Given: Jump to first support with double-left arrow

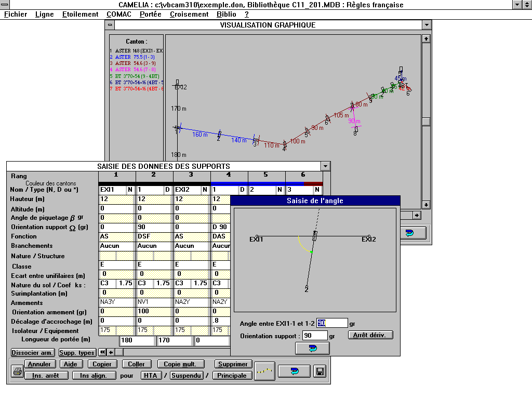Looking at the screenshot, I should (x=102, y=352).
